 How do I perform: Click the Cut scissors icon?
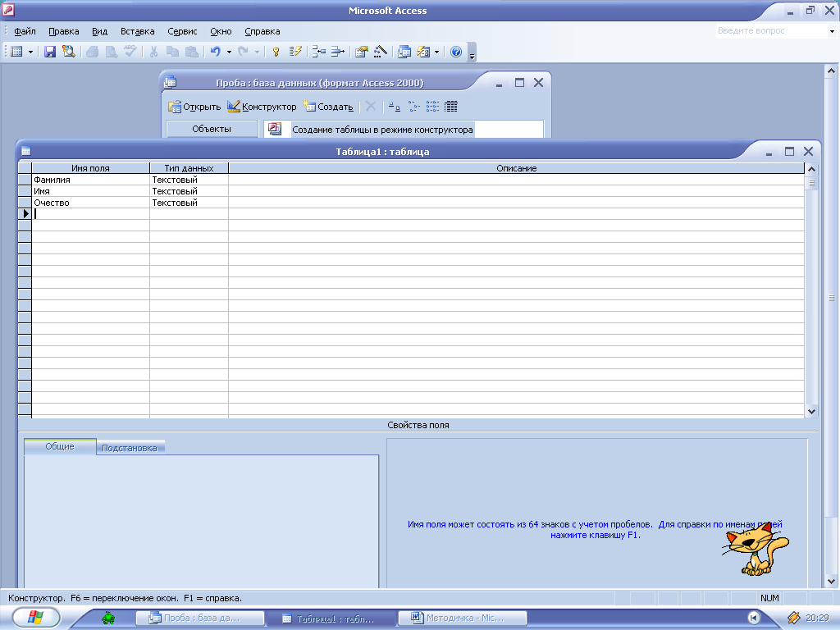click(x=153, y=52)
